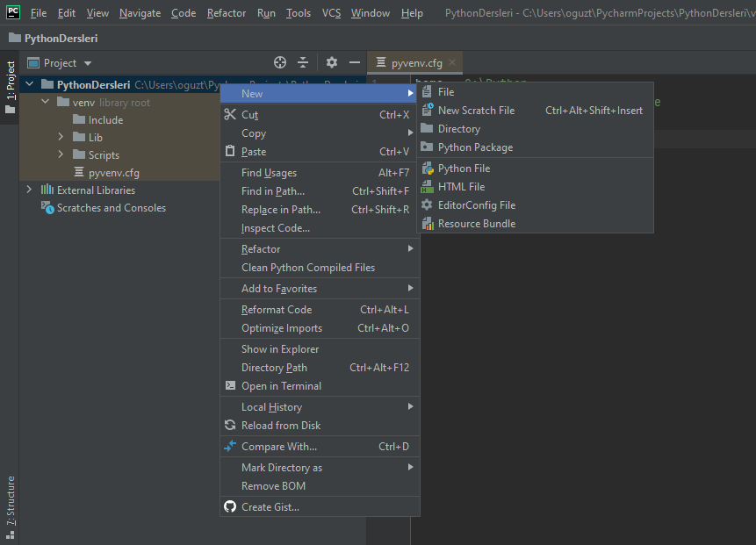Viewport: 756px width, 545px height.
Task: Open the Help menu
Action: [412, 13]
